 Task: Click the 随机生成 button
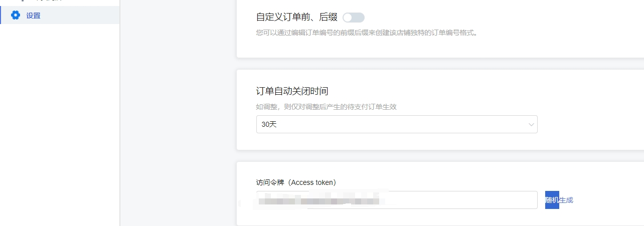(x=559, y=200)
